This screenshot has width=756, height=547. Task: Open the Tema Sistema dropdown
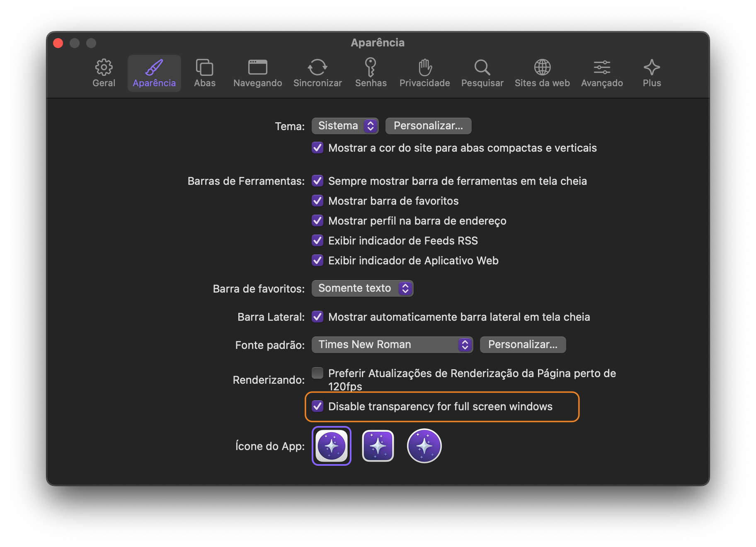tap(345, 126)
